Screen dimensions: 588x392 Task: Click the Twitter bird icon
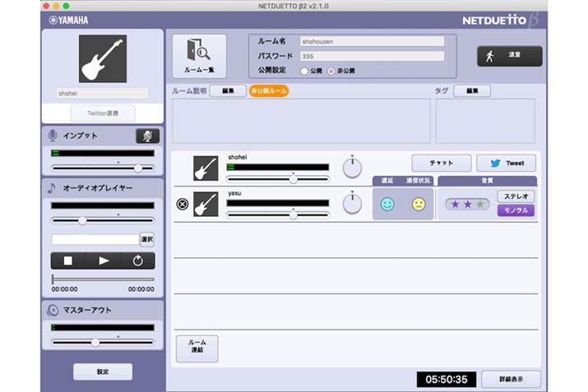coord(495,163)
